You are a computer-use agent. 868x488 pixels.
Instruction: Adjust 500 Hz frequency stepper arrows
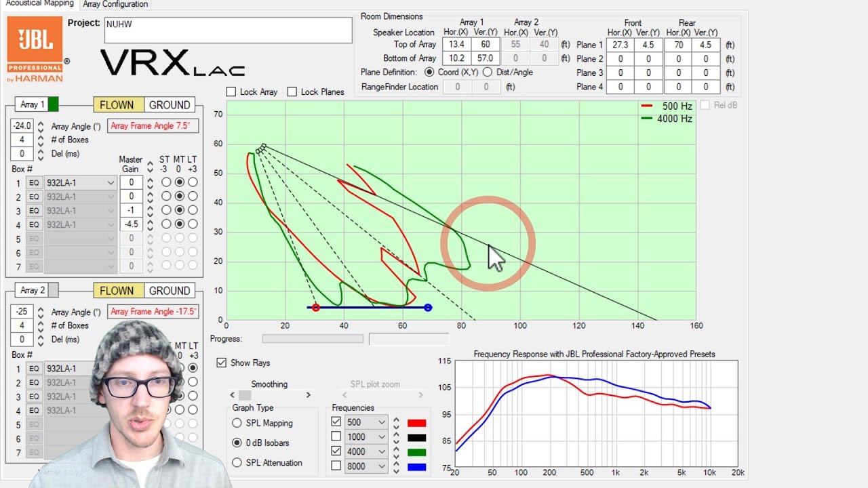396,422
